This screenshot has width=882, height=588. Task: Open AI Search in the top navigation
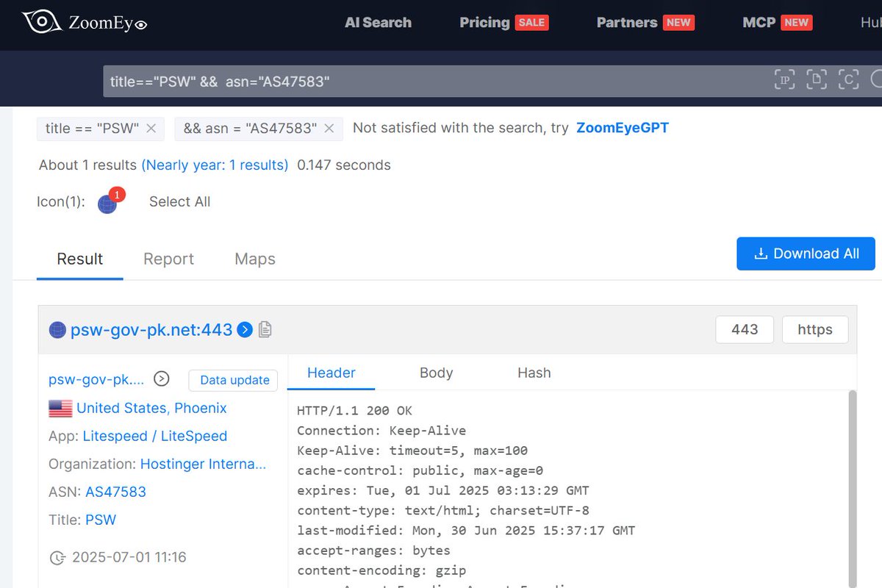[378, 23]
